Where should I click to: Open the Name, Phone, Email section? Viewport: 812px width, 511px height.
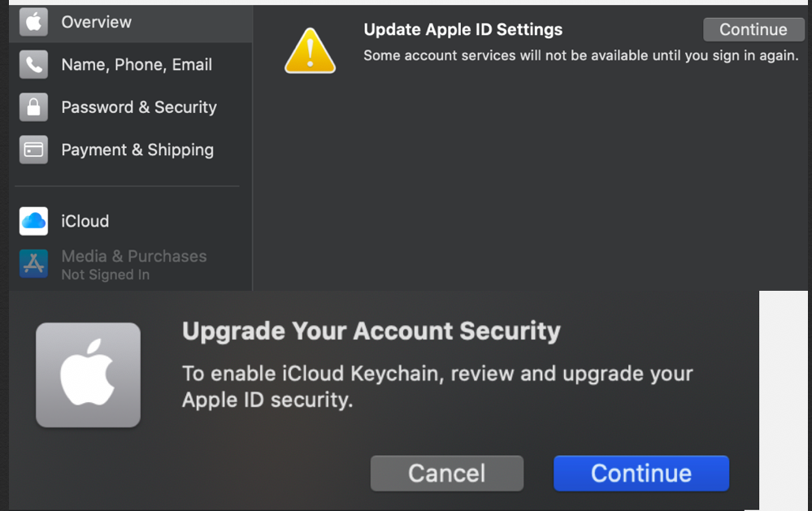pyautogui.click(x=137, y=65)
